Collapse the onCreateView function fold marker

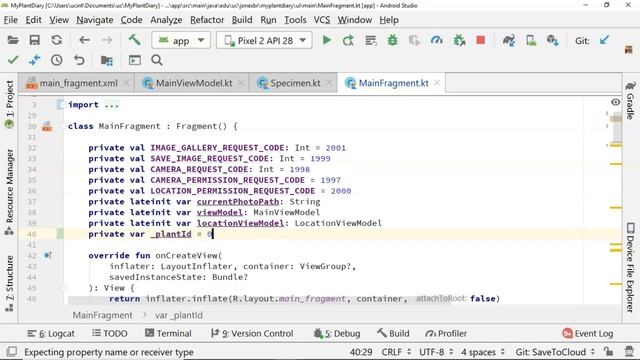(x=63, y=288)
